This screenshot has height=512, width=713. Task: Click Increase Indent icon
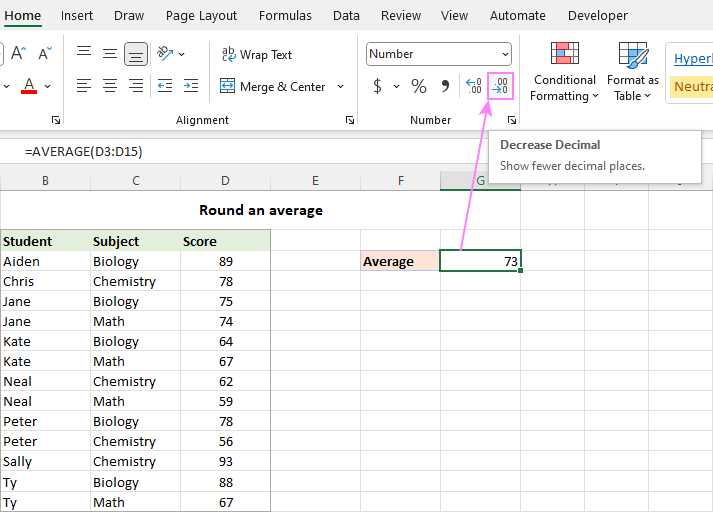pos(191,85)
